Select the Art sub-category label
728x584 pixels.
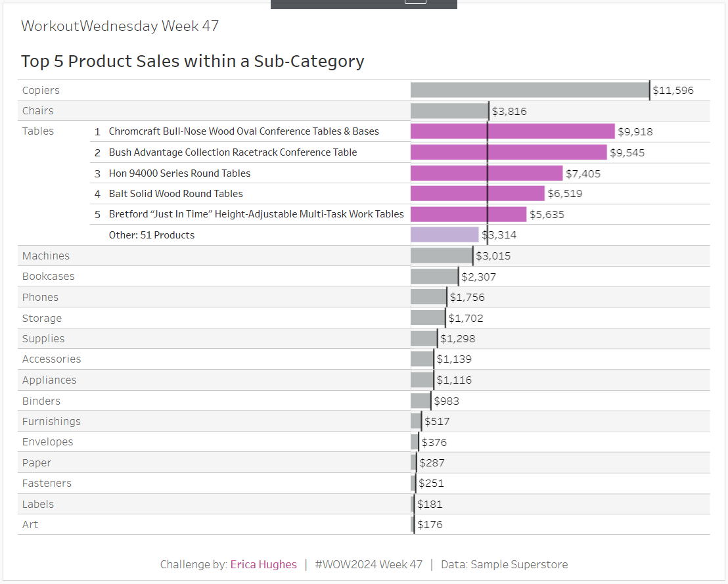tap(30, 525)
